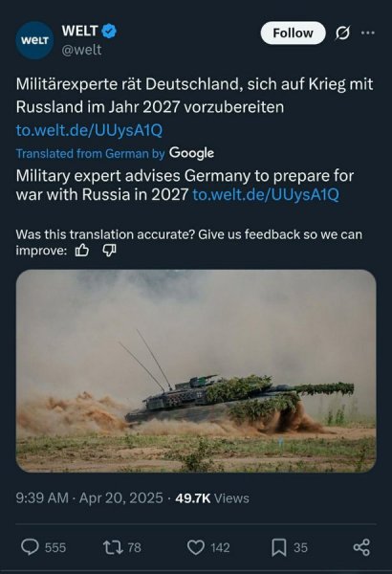Share the post via share icon
The image size is (392, 574).
361,547
